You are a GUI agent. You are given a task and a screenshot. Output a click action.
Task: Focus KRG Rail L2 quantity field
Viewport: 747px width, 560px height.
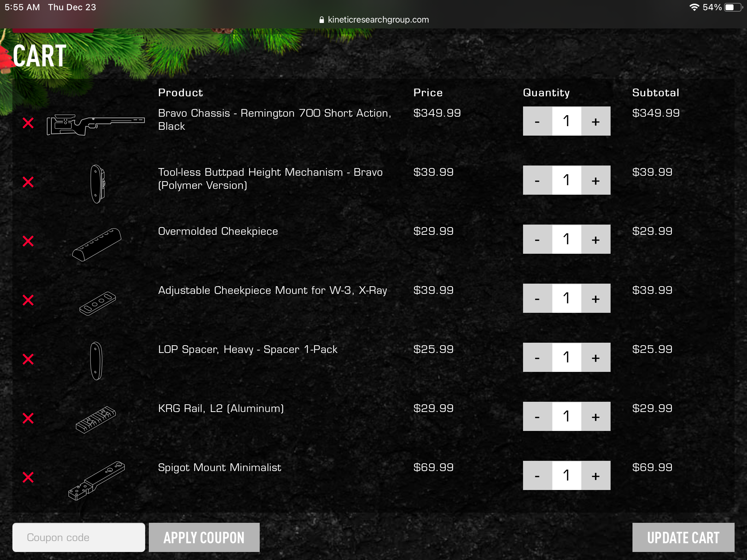tap(566, 416)
